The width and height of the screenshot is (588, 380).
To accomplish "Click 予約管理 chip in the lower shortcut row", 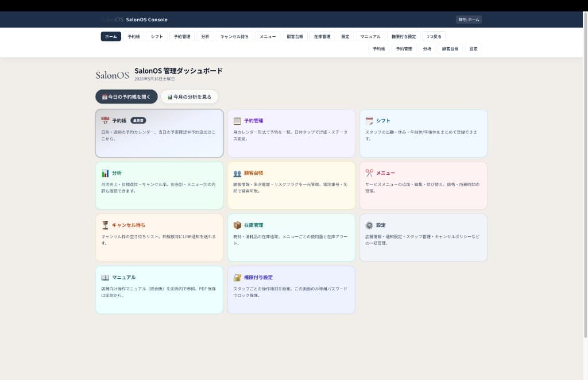I will click(x=404, y=49).
